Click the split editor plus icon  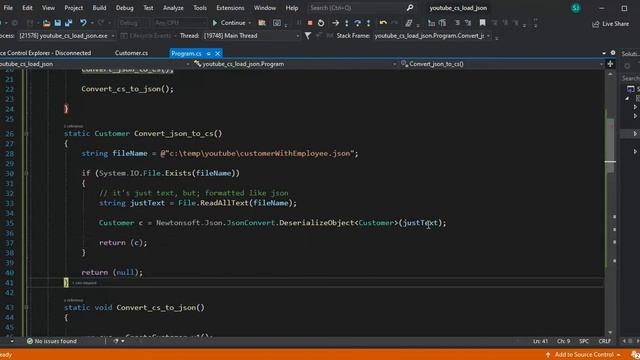coord(610,64)
